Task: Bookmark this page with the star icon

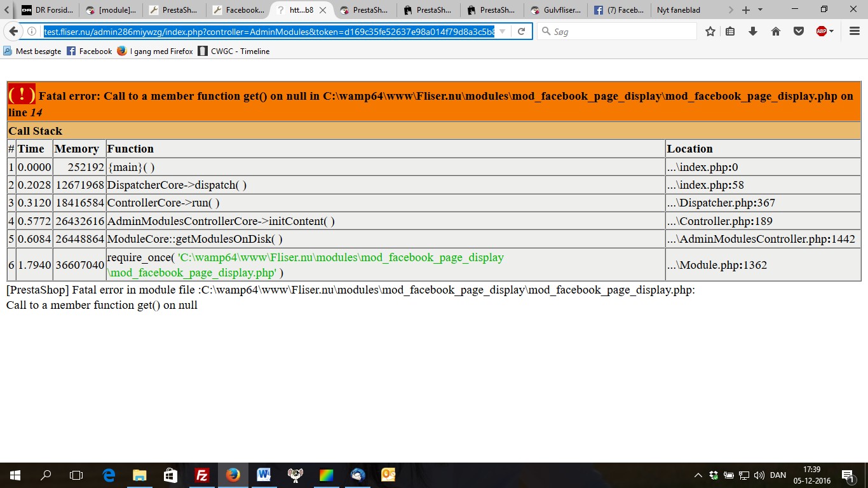Action: [710, 31]
